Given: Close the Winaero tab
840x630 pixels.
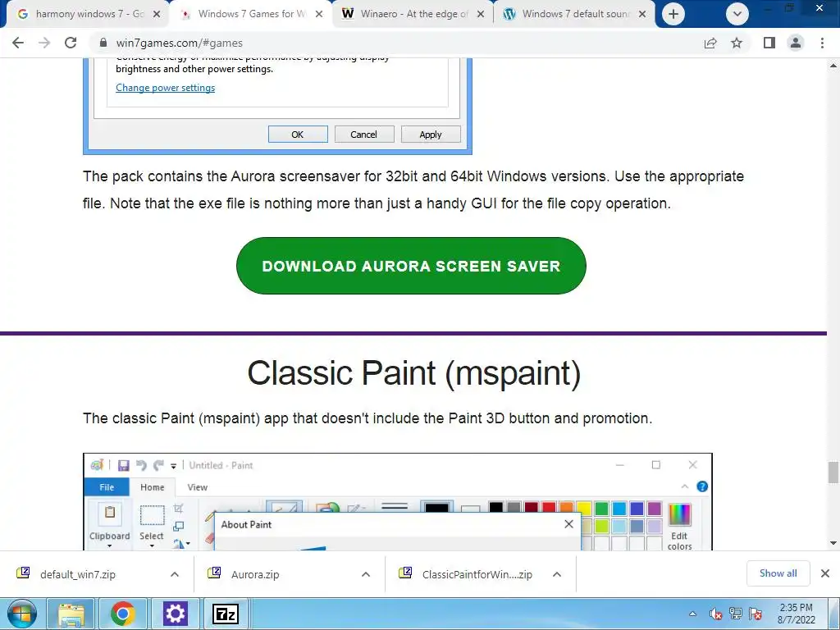Looking at the screenshot, I should point(481,14).
